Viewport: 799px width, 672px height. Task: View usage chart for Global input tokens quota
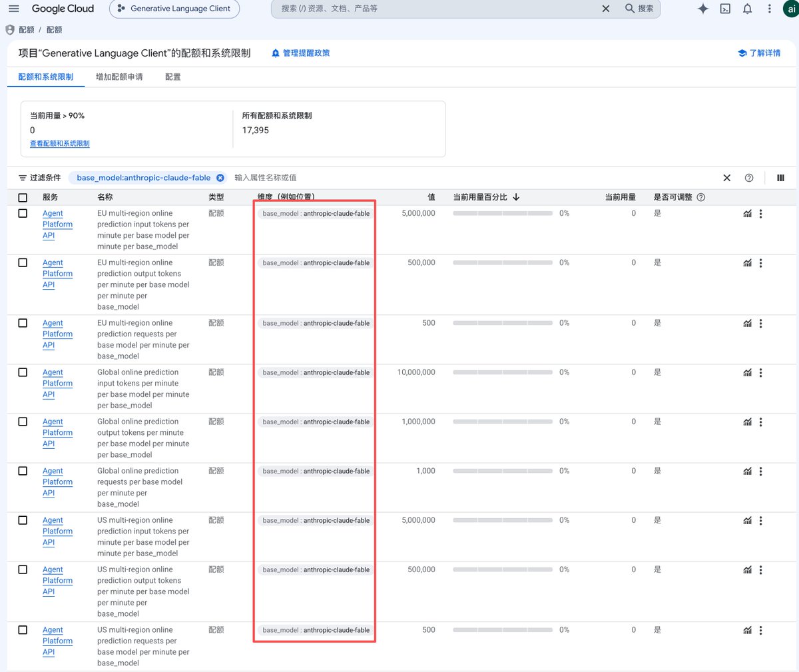pyautogui.click(x=748, y=373)
